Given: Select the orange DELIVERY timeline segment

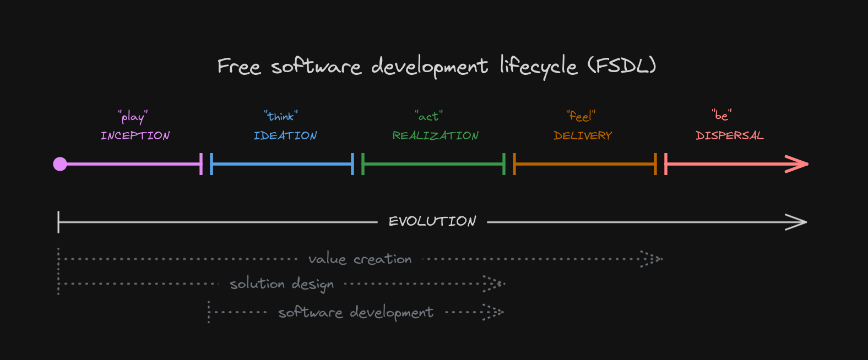Looking at the screenshot, I should click(x=585, y=164).
